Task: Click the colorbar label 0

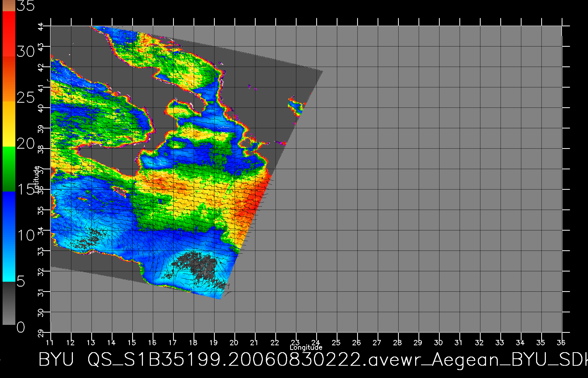Action: coord(21,327)
